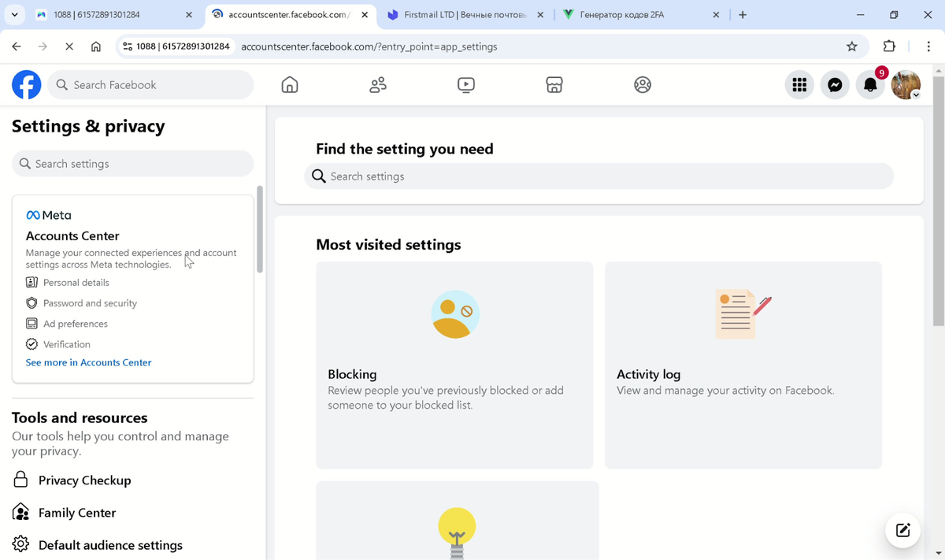Viewport: 945px width, 560px height.
Task: Open the Ad preferences link
Action: coord(76,323)
